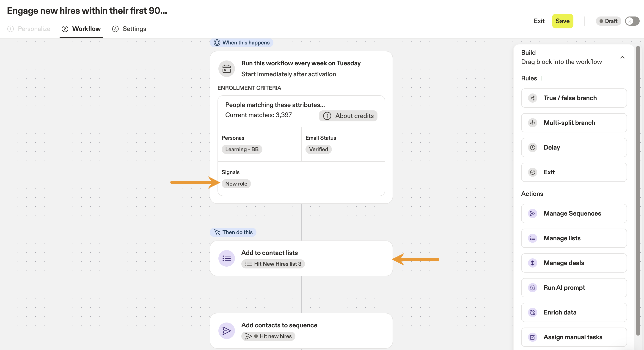The image size is (644, 350).
Task: Expand the When this happens label
Action: coord(241,42)
